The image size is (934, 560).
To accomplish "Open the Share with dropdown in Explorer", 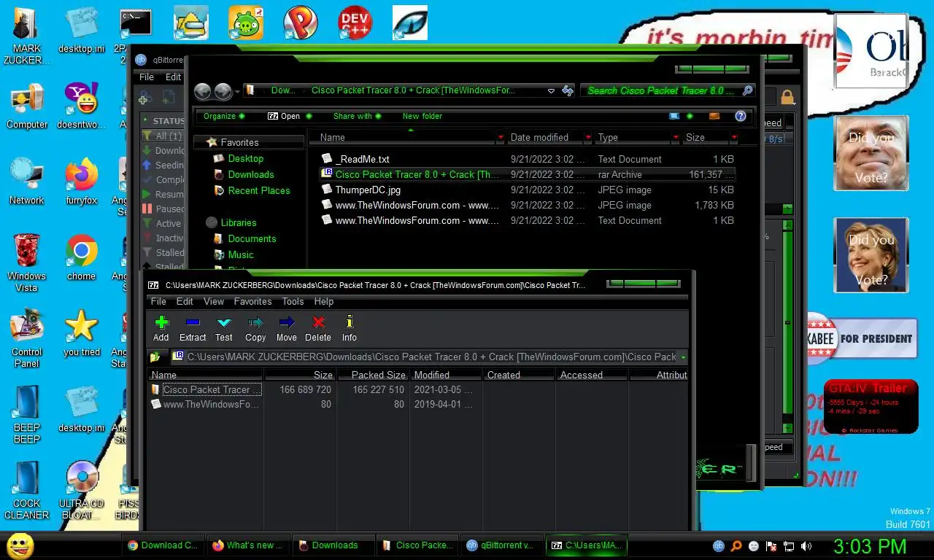I will 357,116.
